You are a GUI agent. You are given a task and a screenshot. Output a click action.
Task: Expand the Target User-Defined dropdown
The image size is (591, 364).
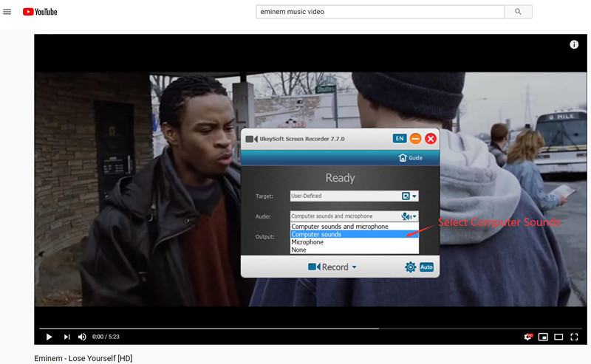[x=414, y=196]
